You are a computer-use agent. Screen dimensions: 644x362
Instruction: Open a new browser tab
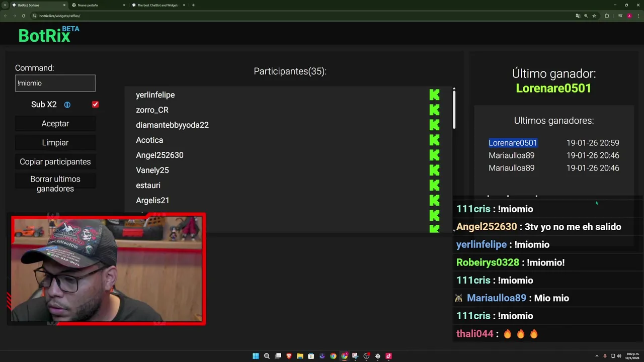click(193, 5)
